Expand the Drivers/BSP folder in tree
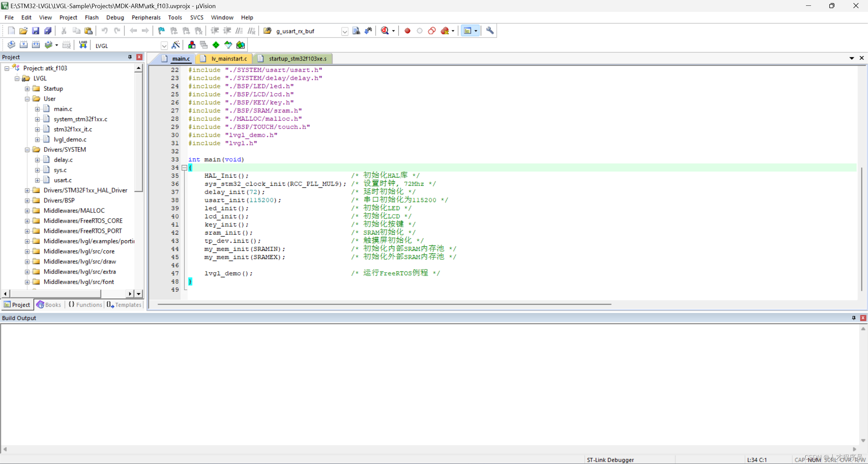868x464 pixels. click(x=27, y=200)
